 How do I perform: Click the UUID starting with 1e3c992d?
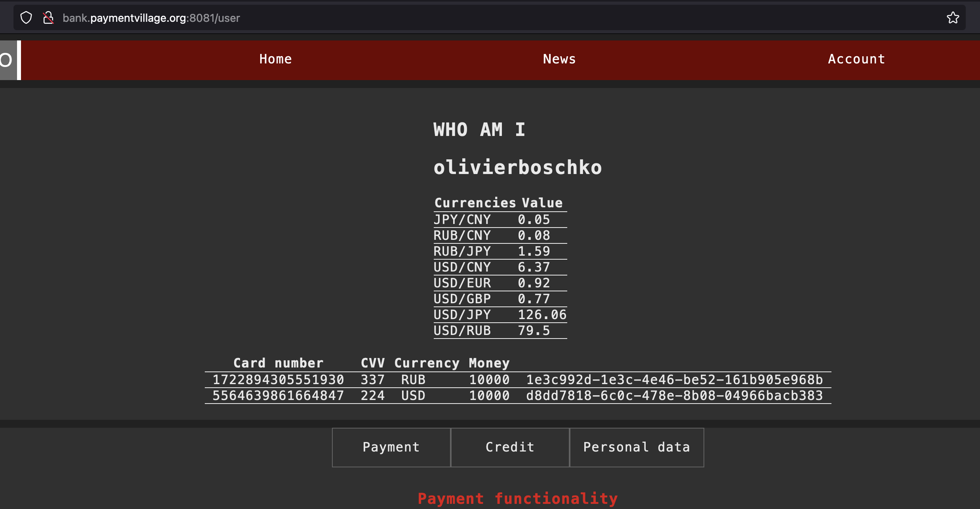point(674,380)
